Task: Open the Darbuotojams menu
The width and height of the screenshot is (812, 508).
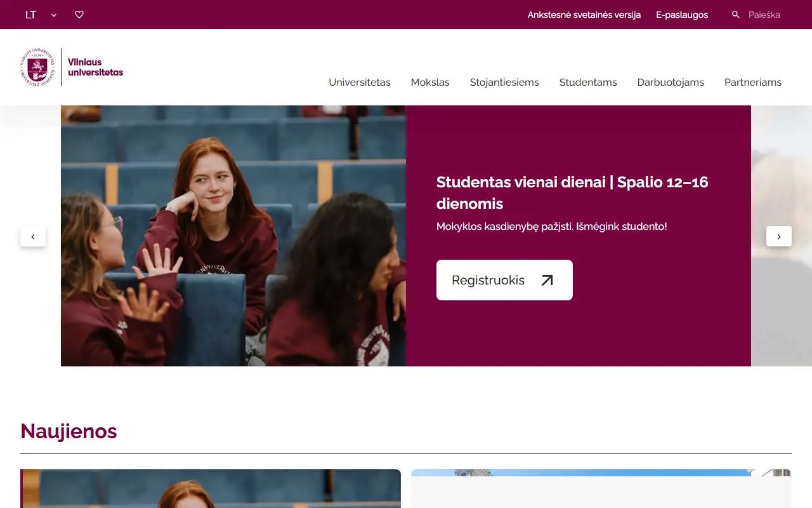Action: click(x=671, y=82)
